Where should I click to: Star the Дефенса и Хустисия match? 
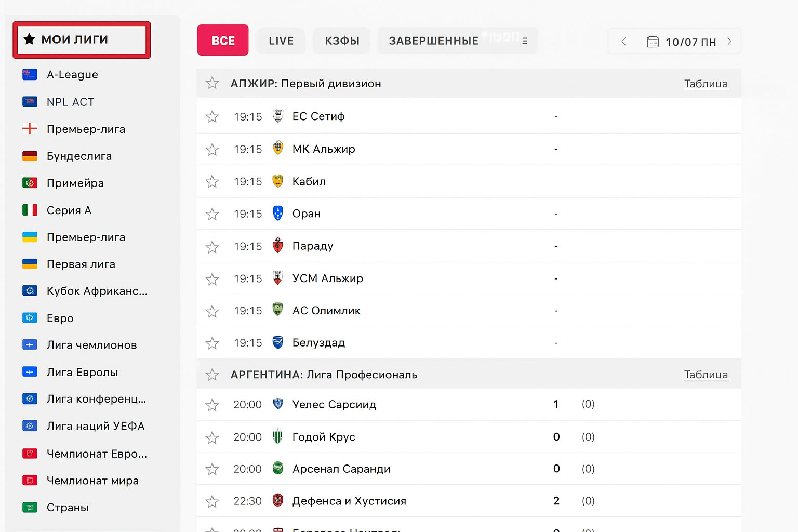[212, 501]
